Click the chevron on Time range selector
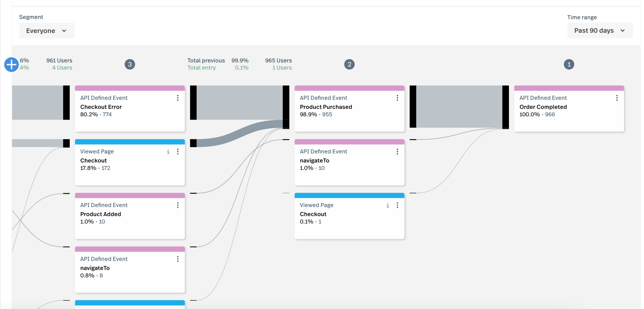 coord(623,31)
